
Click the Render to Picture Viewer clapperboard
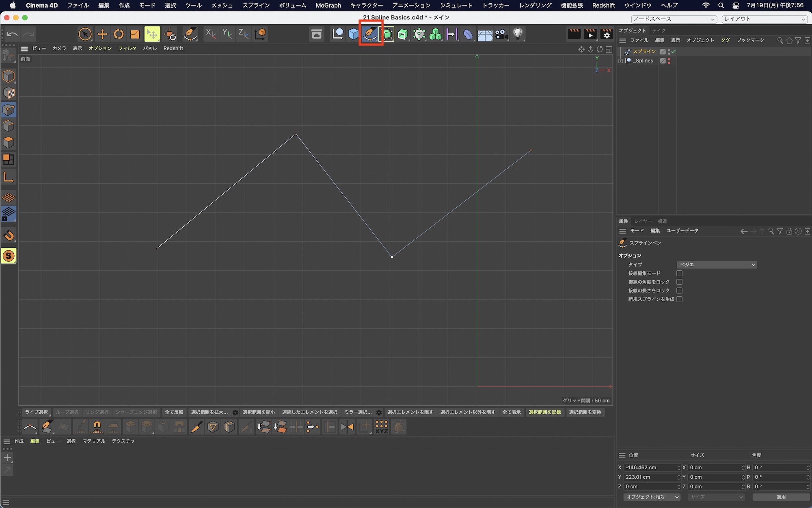(x=590, y=34)
